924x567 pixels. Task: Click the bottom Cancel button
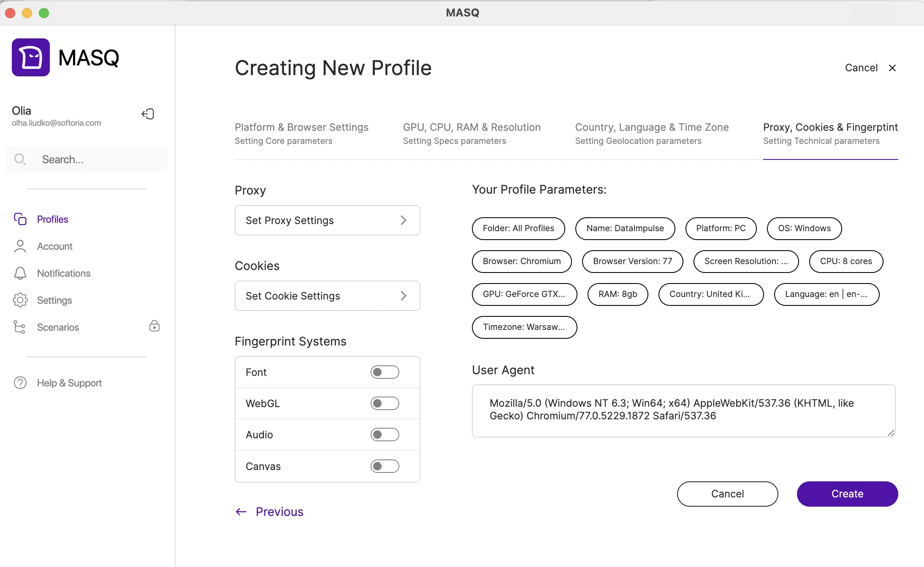click(x=727, y=494)
